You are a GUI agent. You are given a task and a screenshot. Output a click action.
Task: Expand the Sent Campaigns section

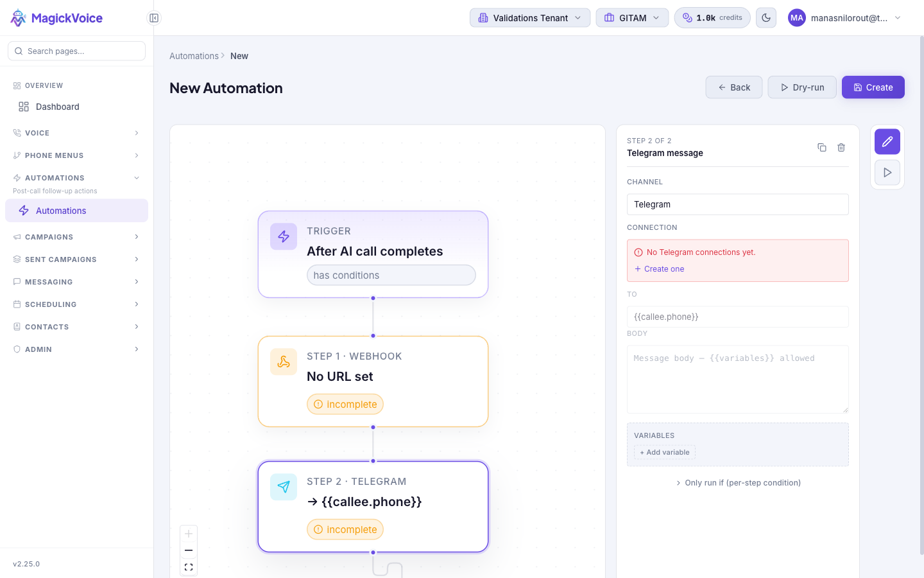click(x=76, y=259)
